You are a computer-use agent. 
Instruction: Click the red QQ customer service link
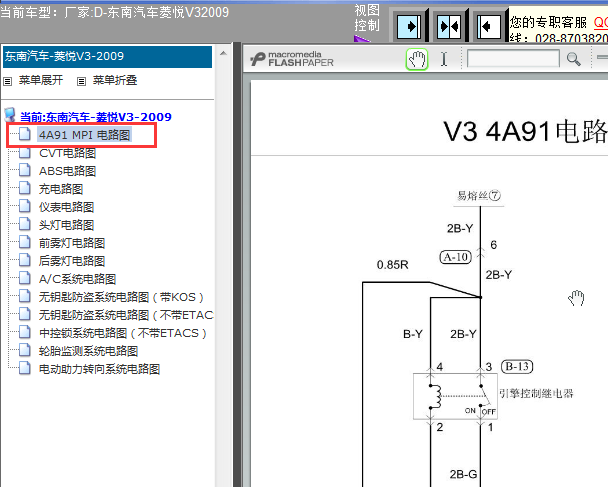point(601,22)
